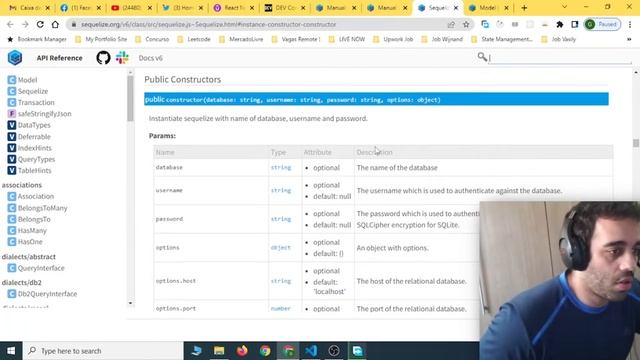Open HasOne association in the sidebar

25,242
